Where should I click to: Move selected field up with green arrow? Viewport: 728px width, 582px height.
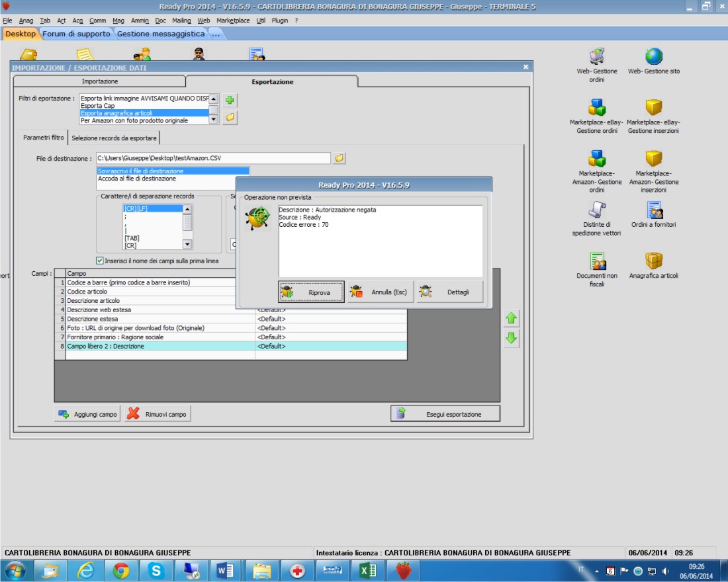pyautogui.click(x=511, y=318)
